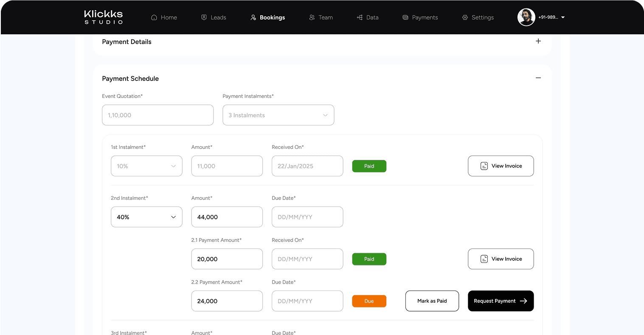Click the Due status badge on 2.2 payment
The width and height of the screenshot is (644, 335).
tap(369, 301)
